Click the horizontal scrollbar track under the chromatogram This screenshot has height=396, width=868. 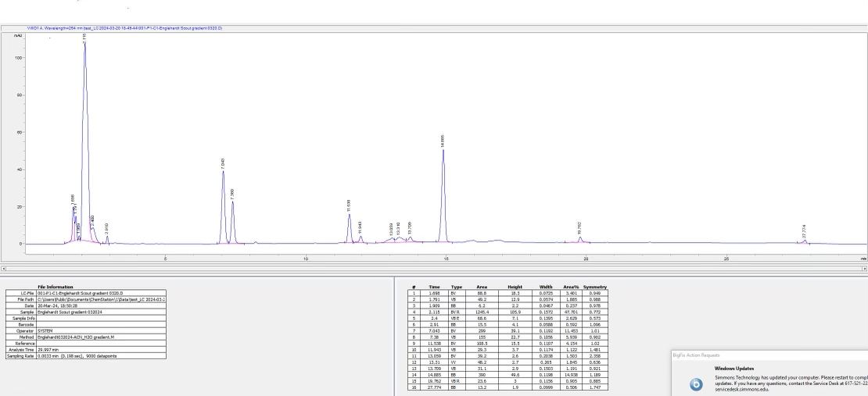pyautogui.click(x=434, y=269)
